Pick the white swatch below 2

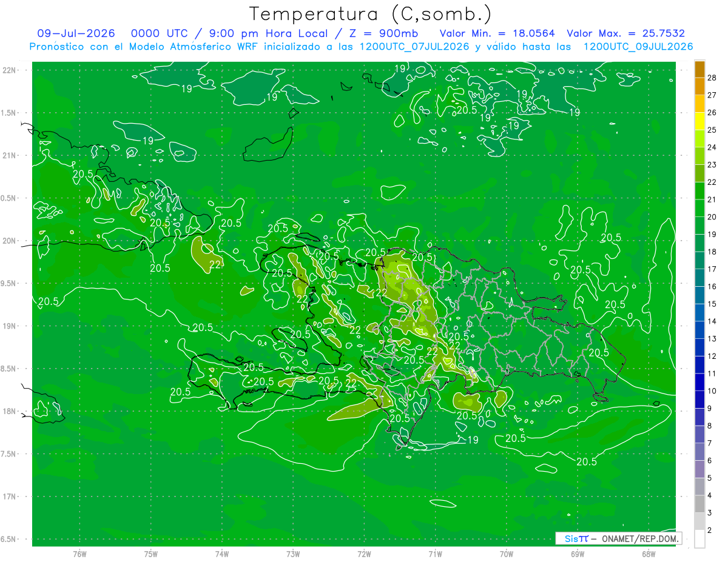pos(699,539)
